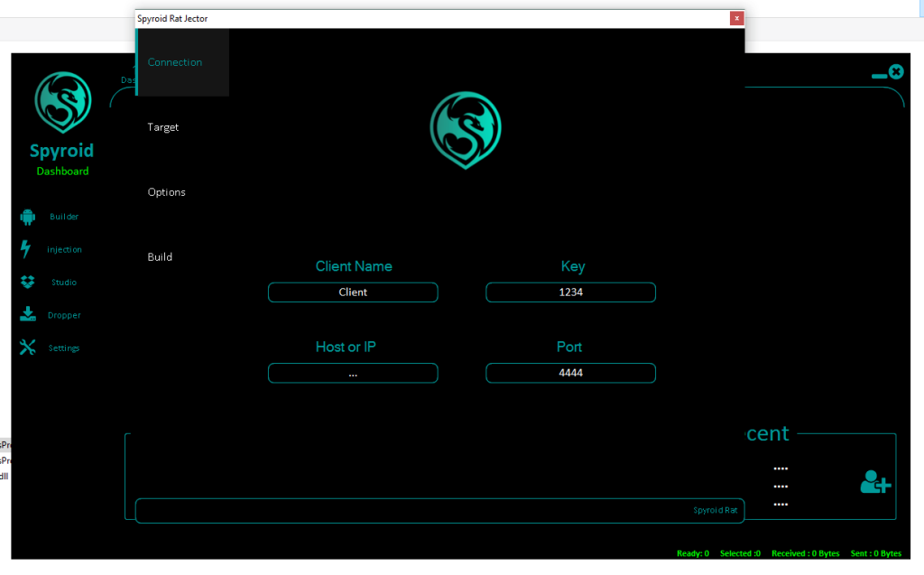Viewport: 924px width, 575px height.
Task: Click the dashboard minimize dash icon
Action: click(x=878, y=77)
